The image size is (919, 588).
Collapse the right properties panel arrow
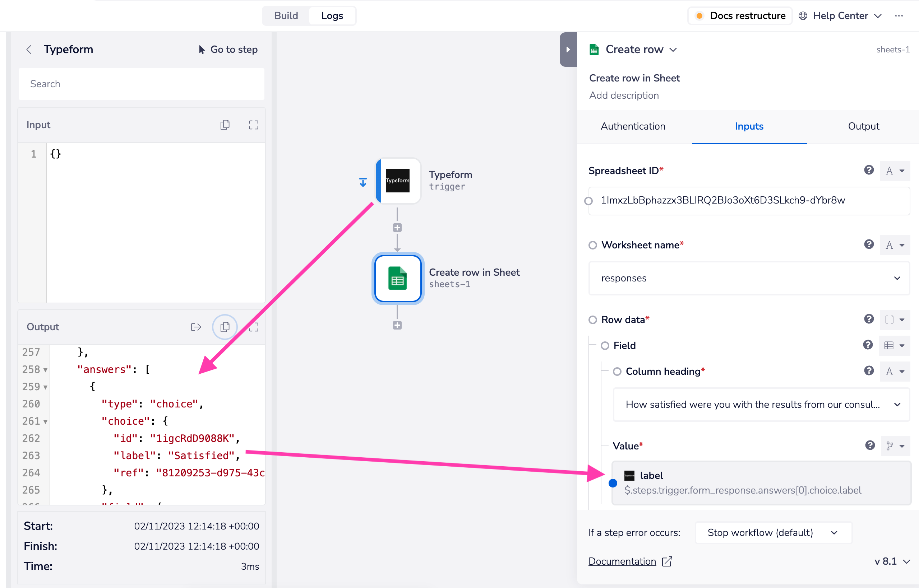[x=568, y=50]
